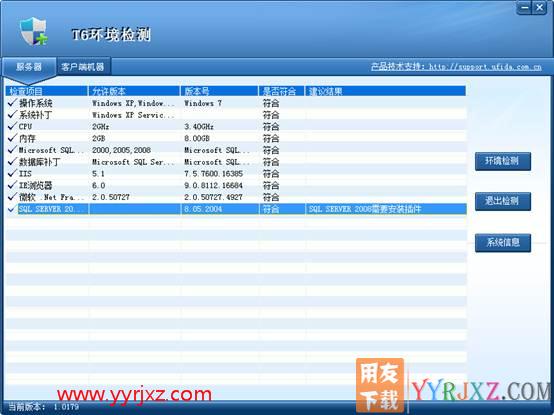Click the 2000,2005,2008 allowed version cell
Image resolution: width=554 pixels, height=415 pixels.
click(x=122, y=150)
